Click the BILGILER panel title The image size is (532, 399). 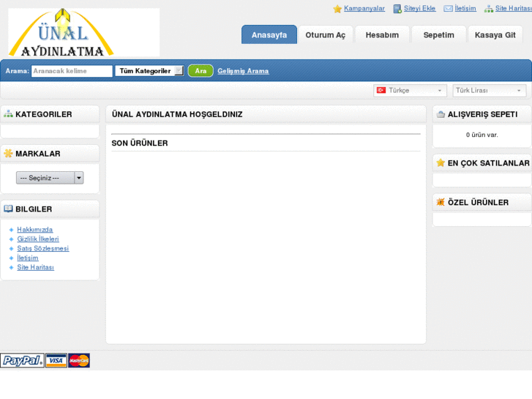34,209
